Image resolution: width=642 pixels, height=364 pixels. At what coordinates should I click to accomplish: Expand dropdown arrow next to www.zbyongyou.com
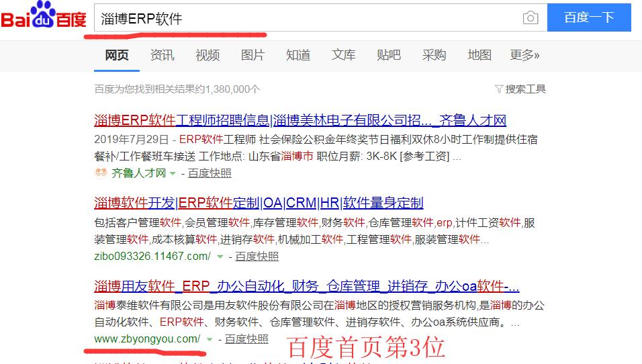pyautogui.click(x=210, y=339)
